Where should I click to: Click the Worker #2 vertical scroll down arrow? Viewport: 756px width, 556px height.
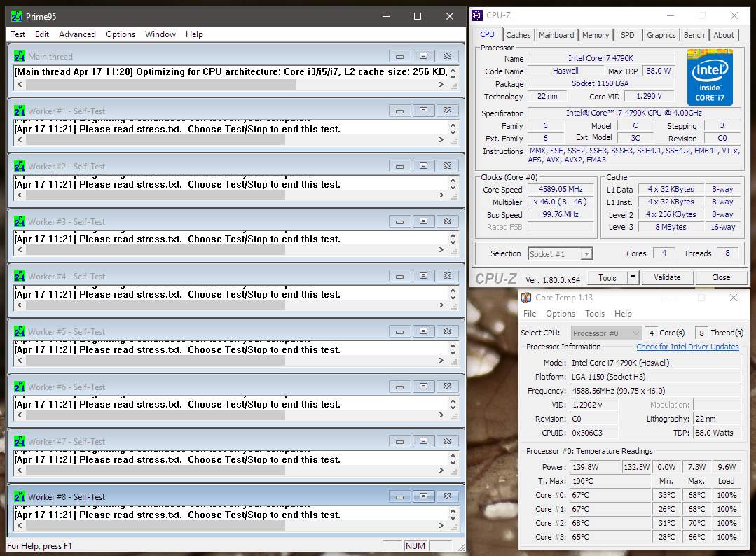[x=453, y=187]
